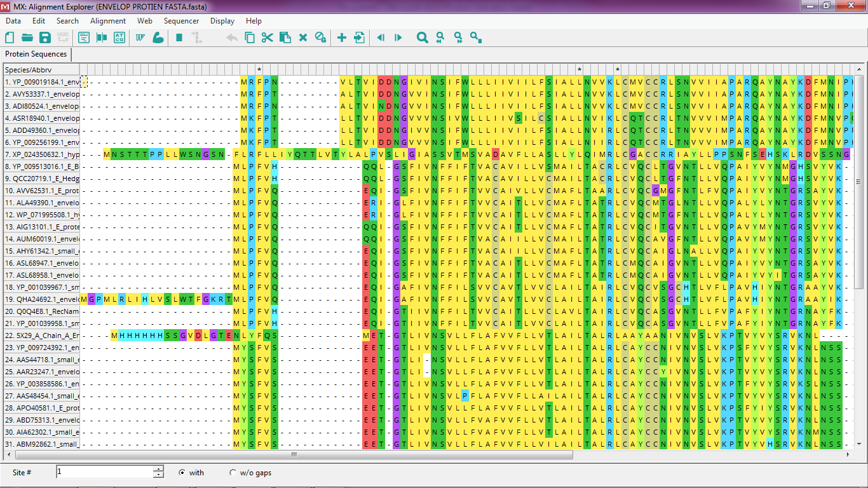This screenshot has width=868, height=488.
Task: Click the scissors Cut icon
Action: [x=267, y=38]
